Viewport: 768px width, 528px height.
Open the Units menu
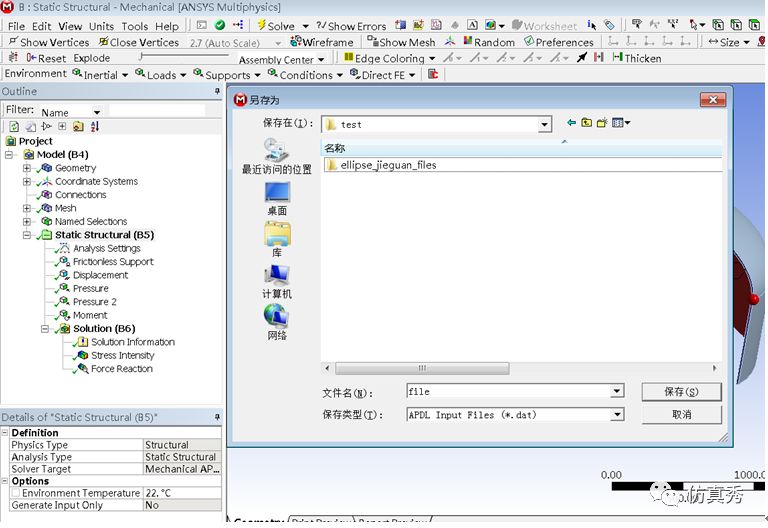101,26
